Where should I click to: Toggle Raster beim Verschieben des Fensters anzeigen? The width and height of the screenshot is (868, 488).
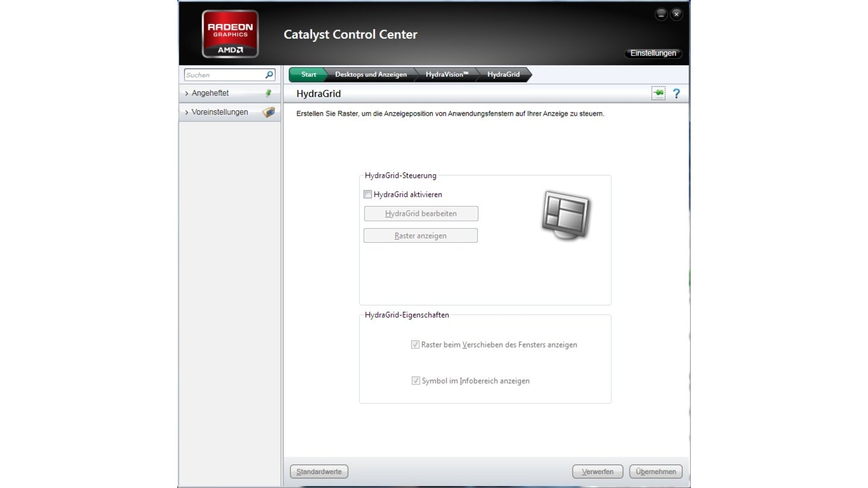[415, 345]
